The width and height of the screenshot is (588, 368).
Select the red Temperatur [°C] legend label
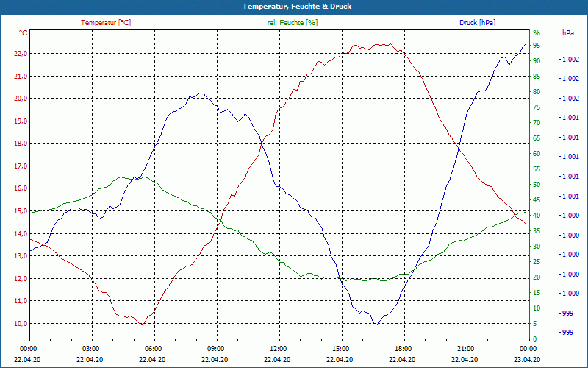(x=106, y=23)
